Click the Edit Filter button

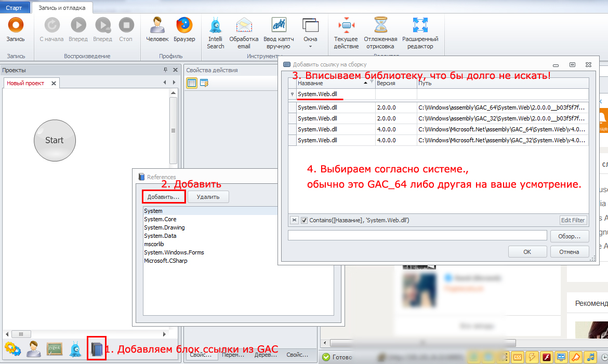coord(573,220)
